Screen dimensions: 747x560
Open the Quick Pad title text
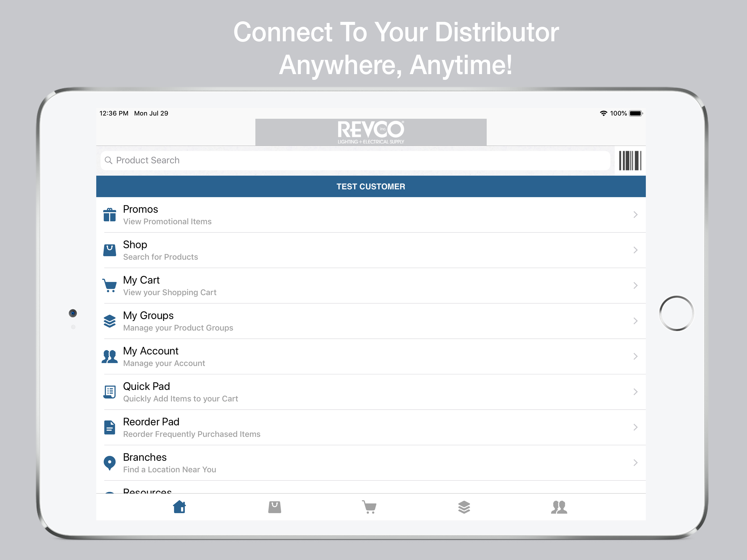(147, 386)
